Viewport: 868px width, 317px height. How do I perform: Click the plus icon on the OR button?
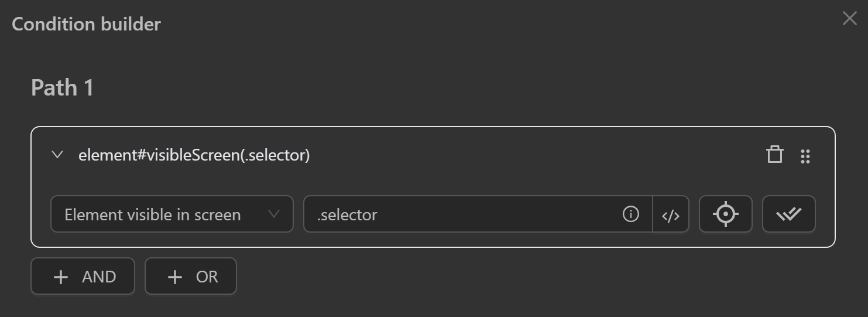coord(175,277)
